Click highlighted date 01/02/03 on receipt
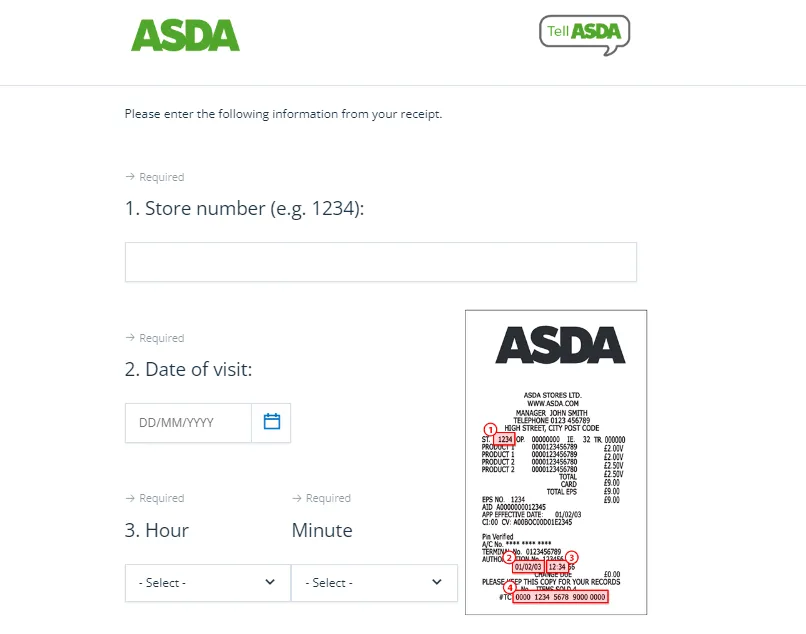 click(x=528, y=567)
